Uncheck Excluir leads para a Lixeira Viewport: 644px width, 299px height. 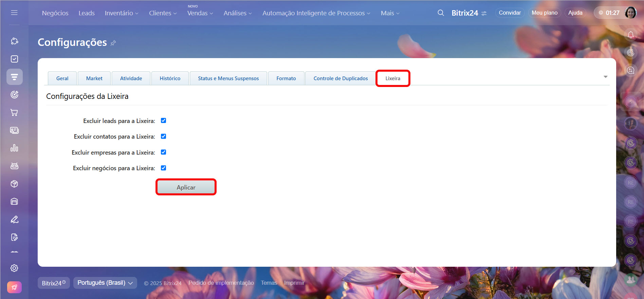pos(163,121)
